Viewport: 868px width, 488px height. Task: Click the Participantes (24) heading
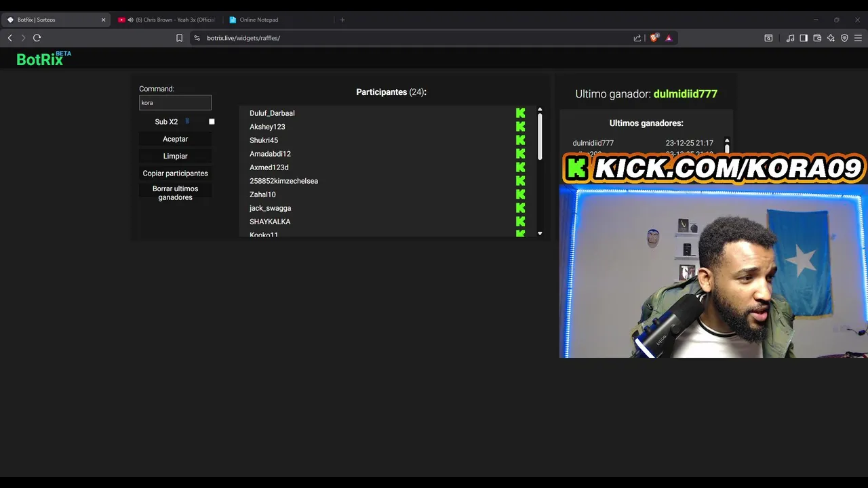click(391, 92)
